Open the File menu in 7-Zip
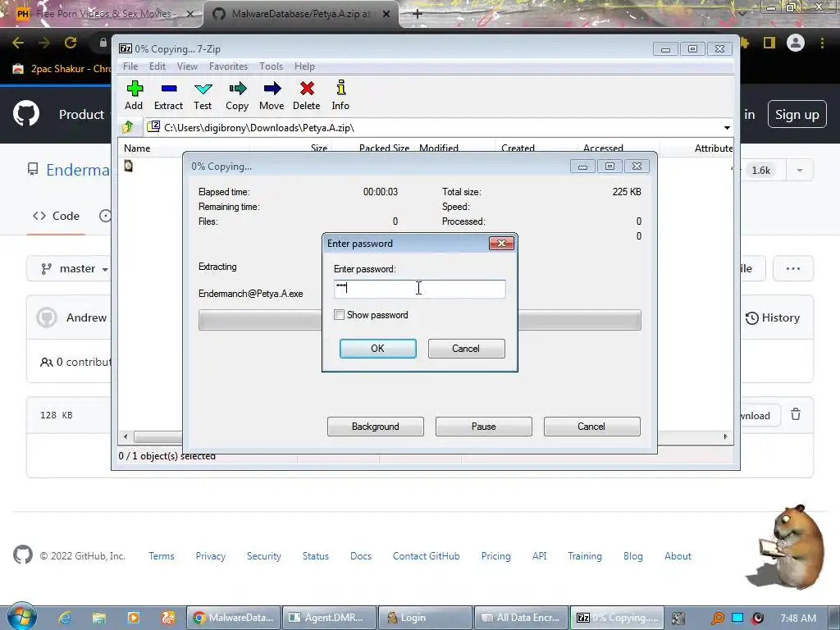This screenshot has width=840, height=630. click(x=130, y=66)
